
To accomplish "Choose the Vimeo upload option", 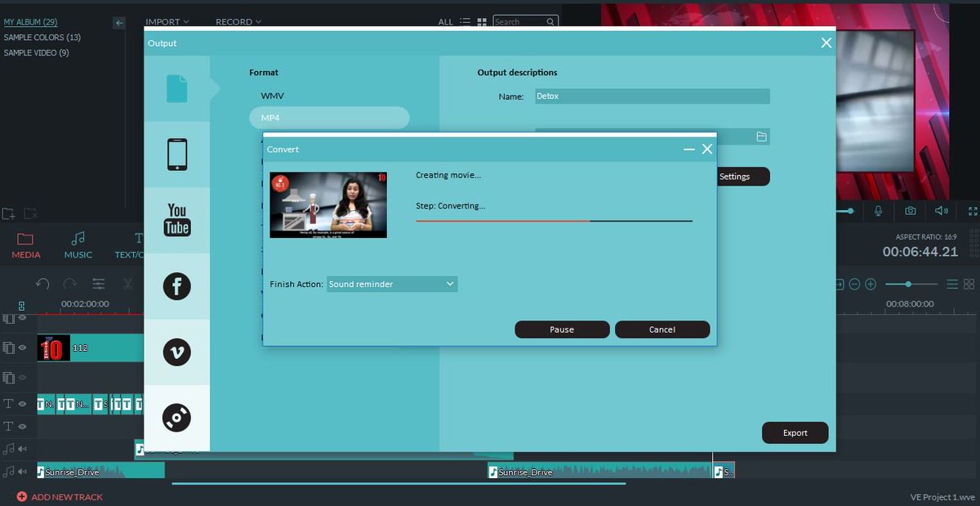I will (176, 352).
